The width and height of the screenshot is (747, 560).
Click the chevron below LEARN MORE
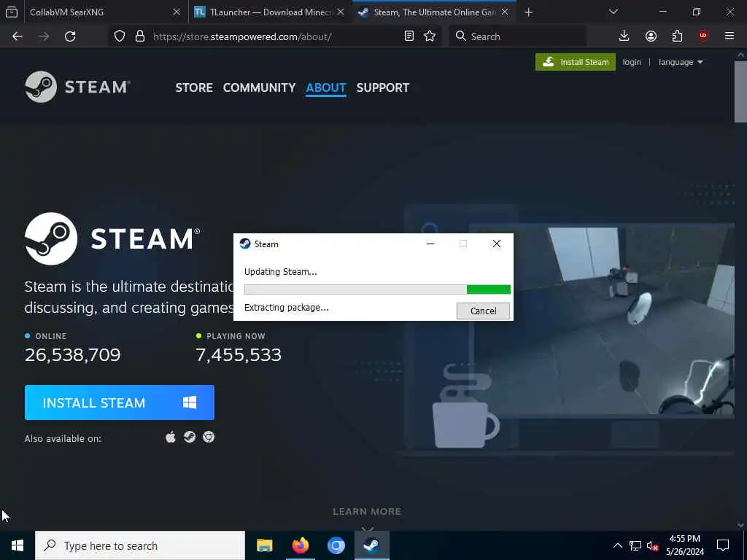pos(368,528)
